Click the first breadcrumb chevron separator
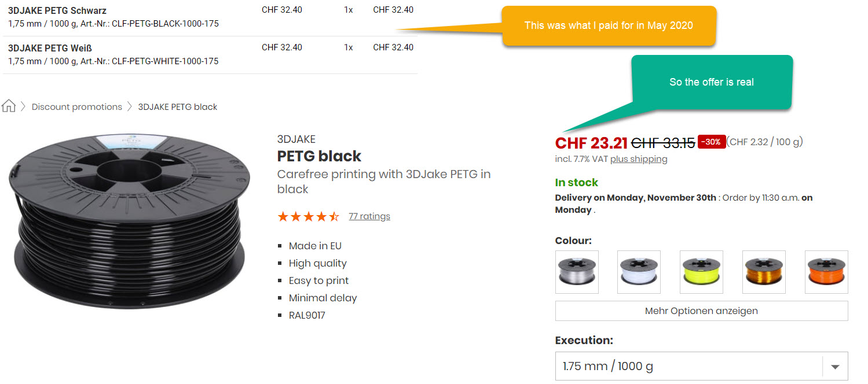 (x=24, y=106)
